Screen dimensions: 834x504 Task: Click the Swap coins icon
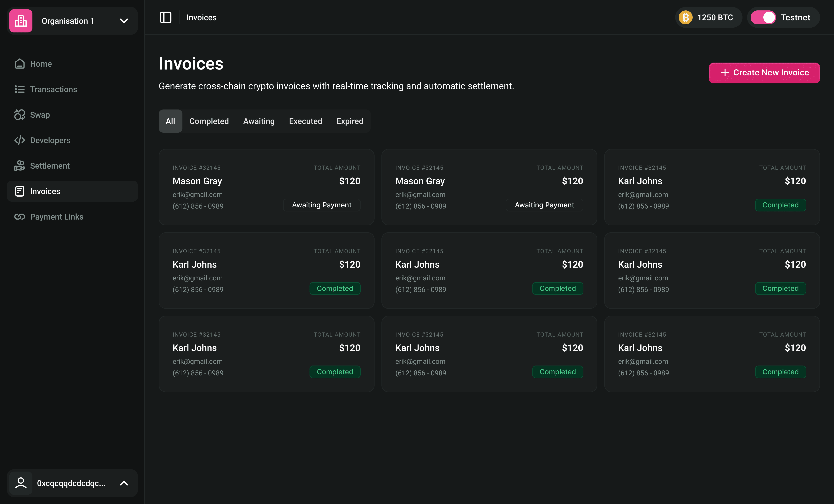[20, 115]
